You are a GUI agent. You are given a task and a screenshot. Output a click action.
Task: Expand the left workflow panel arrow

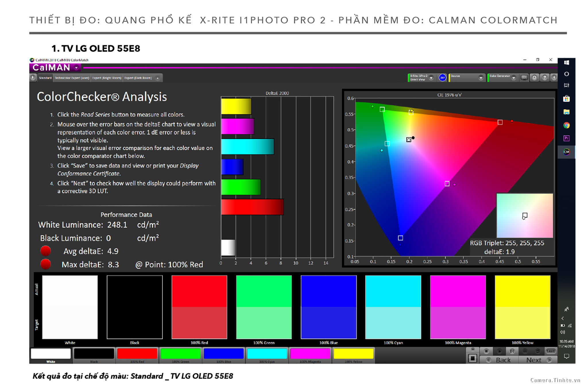[33, 78]
